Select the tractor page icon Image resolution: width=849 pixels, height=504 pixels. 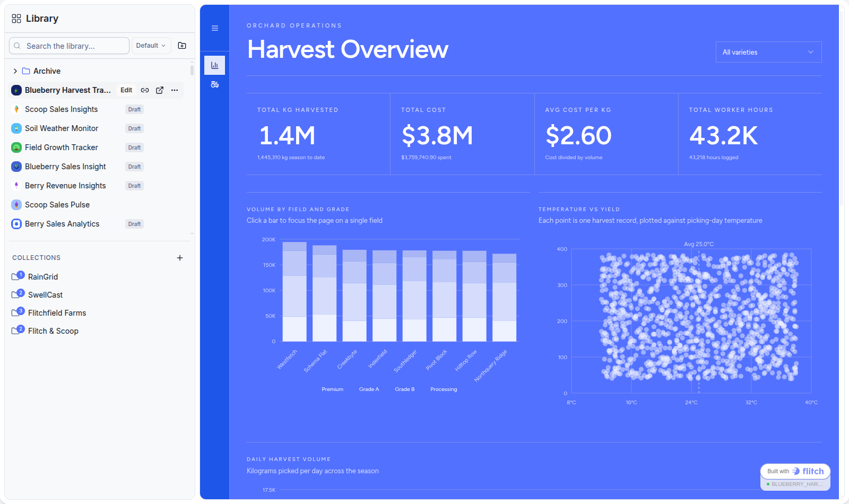pos(215,84)
